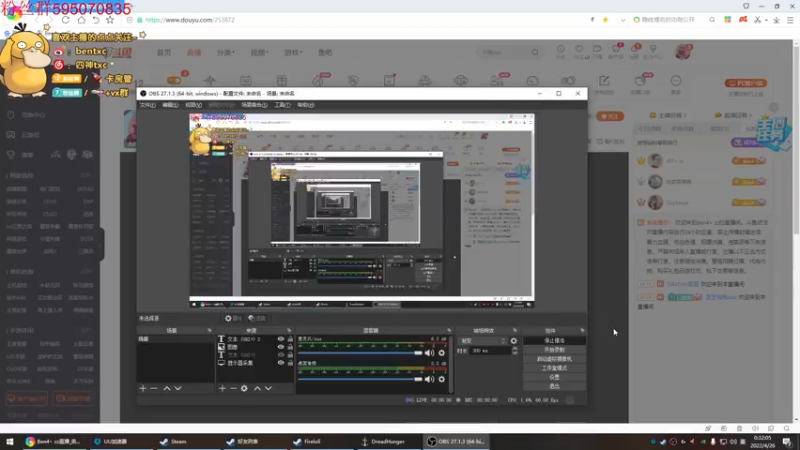Image resolution: width=800 pixels, height=450 pixels.
Task: Move source down in Sources panel
Action: [268, 388]
